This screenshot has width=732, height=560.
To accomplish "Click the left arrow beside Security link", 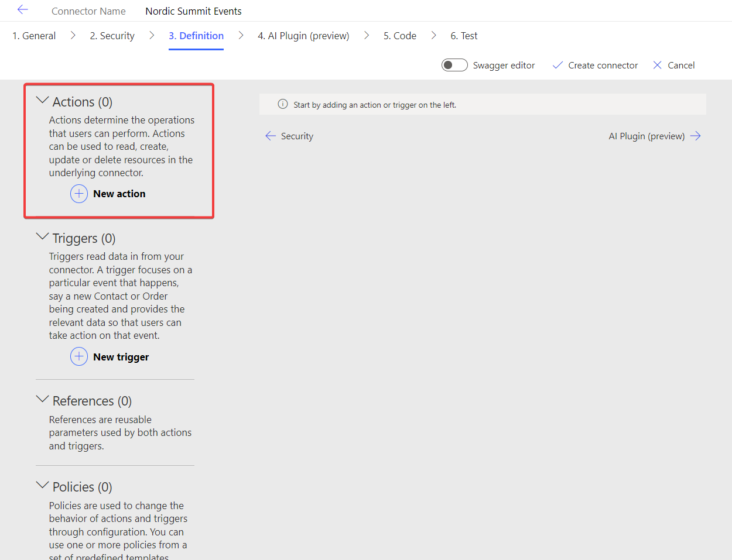I will pyautogui.click(x=270, y=136).
